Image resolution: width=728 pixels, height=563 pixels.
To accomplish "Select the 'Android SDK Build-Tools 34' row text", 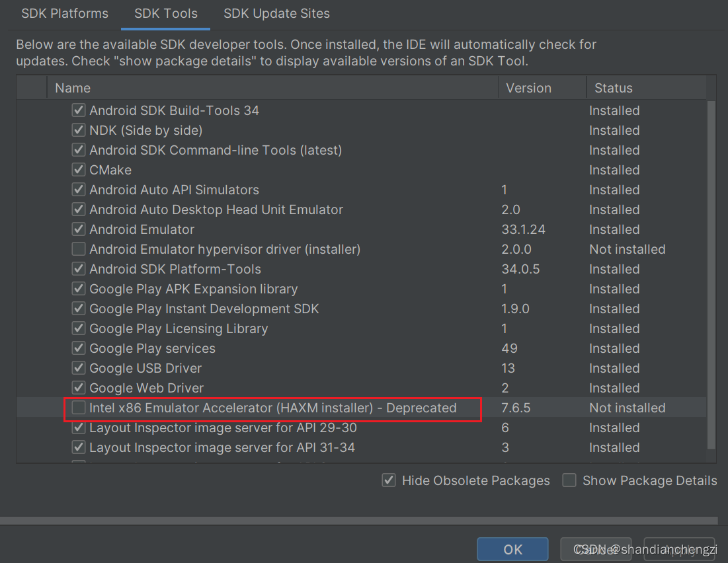I will pos(174,110).
